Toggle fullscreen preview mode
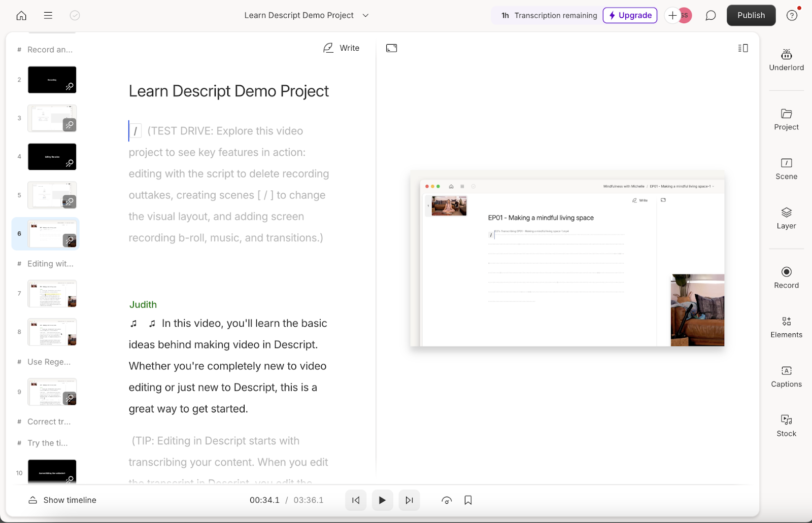812x523 pixels. [x=391, y=48]
